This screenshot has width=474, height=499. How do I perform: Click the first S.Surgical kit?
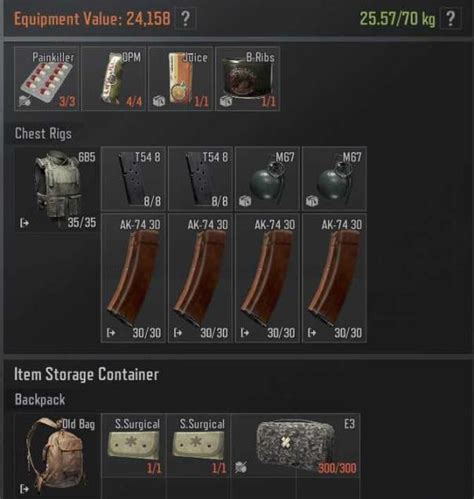(133, 446)
